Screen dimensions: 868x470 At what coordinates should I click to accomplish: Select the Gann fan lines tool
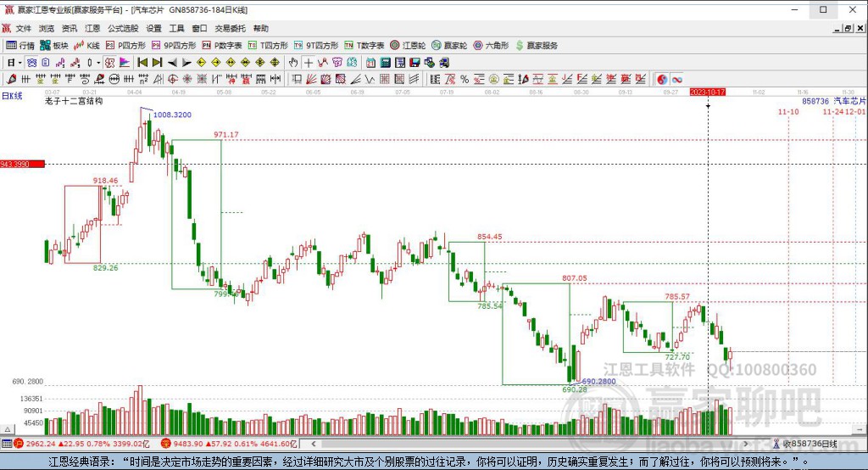coord(312,79)
